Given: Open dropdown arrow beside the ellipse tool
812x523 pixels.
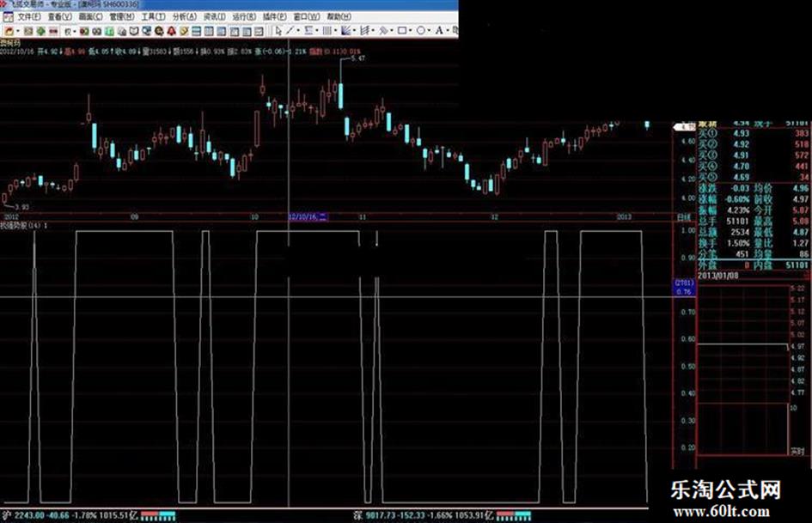Looking at the screenshot, I should click(430, 31).
